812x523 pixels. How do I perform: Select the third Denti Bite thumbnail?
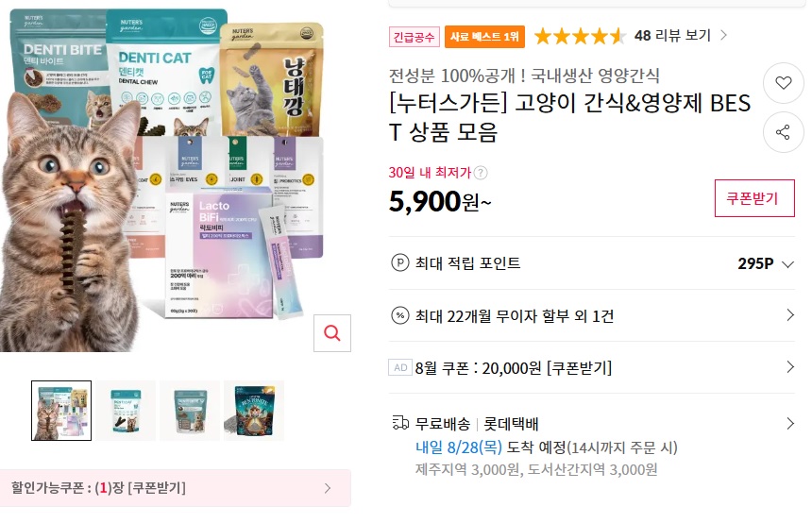190,411
